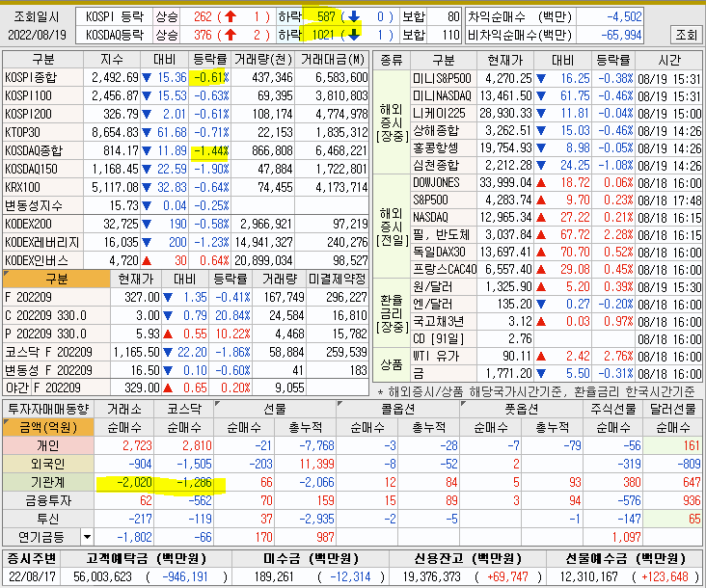Click the 거래대금(M) column header
The image size is (706, 588).
tap(332, 60)
